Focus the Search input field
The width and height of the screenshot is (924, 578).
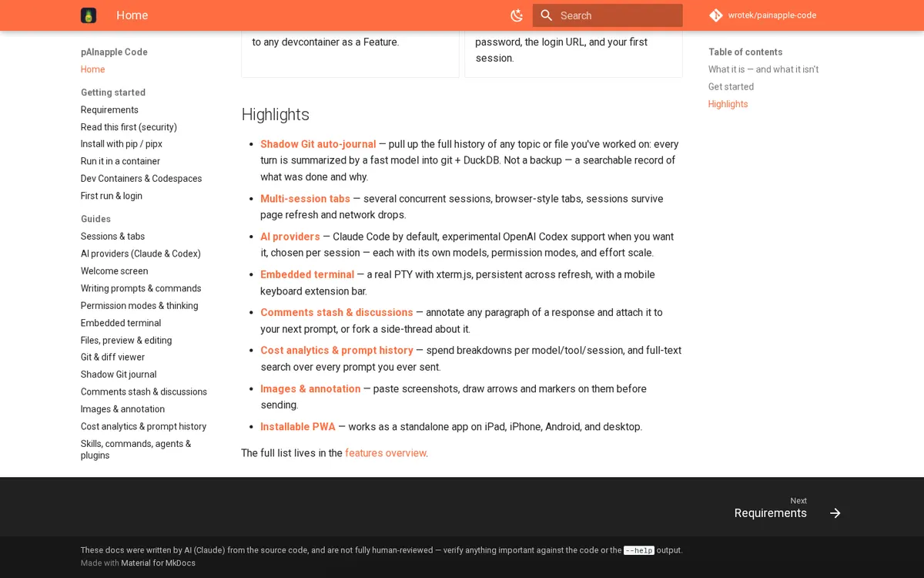click(608, 15)
